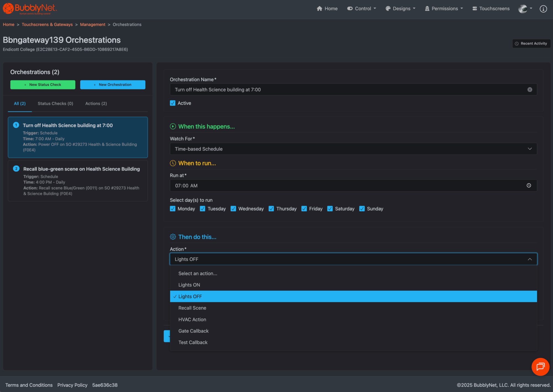Open the info circle icon in navbar
Screen dimensions: 553x392
pos(543,9)
